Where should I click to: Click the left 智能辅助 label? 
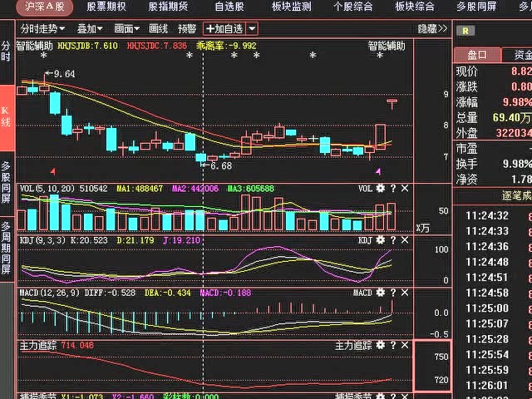pyautogui.click(x=34, y=46)
